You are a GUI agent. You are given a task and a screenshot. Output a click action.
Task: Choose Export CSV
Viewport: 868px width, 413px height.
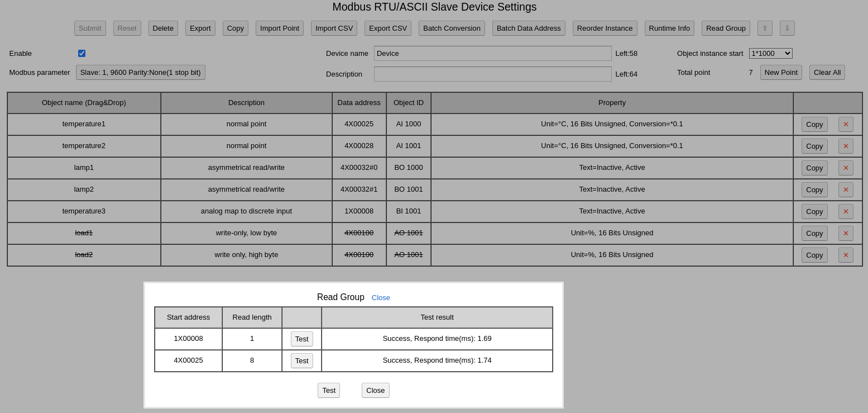tap(388, 28)
